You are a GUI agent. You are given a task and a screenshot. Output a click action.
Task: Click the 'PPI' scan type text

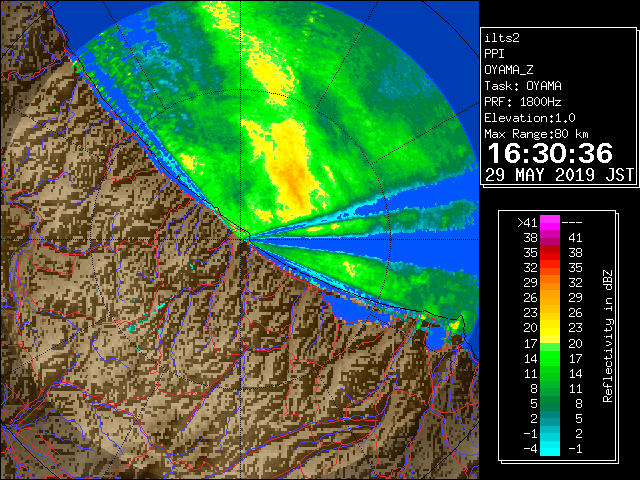click(494, 54)
